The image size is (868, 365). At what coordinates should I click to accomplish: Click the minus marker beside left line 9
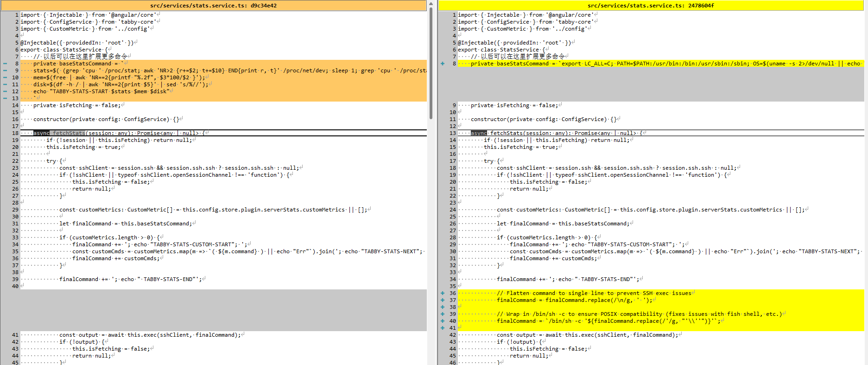pyautogui.click(x=5, y=70)
